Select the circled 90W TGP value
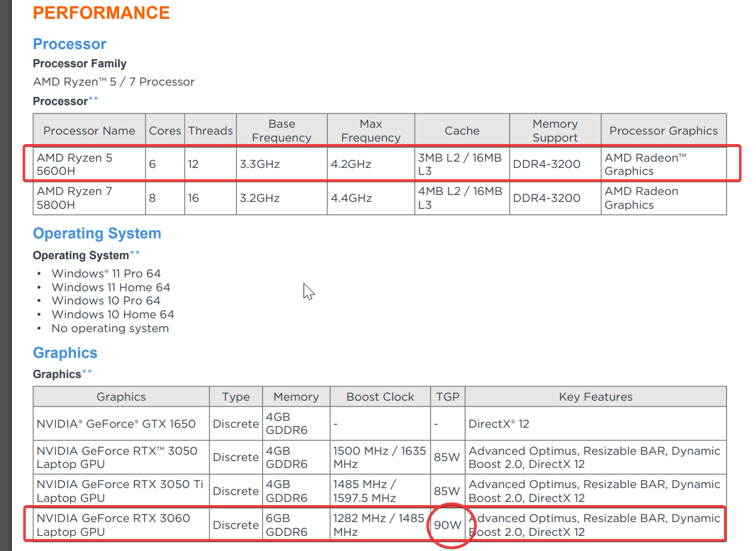This screenshot has height=551, width=756. [x=447, y=525]
